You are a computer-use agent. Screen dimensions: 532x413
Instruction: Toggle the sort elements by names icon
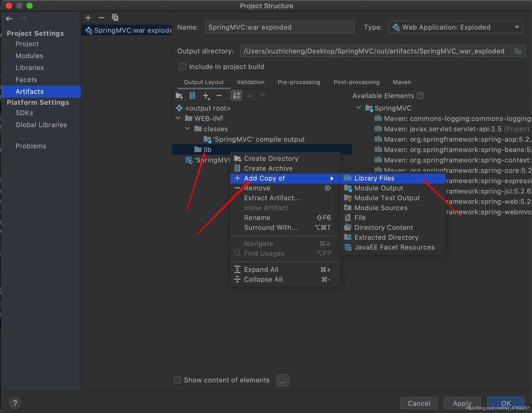pyautogui.click(x=236, y=95)
